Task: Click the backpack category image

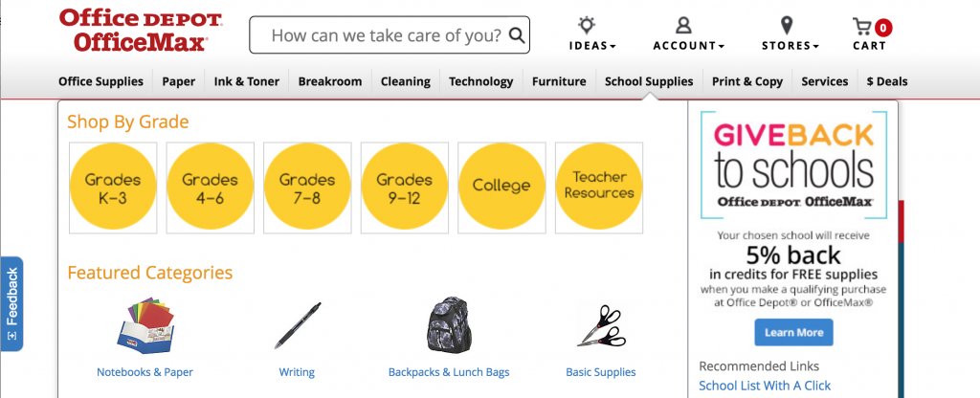Action: click(x=448, y=325)
